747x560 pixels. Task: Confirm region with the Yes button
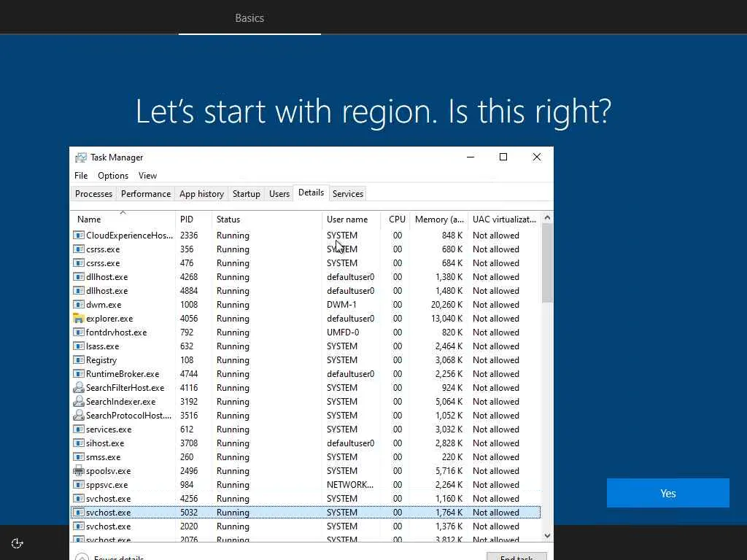coord(668,494)
